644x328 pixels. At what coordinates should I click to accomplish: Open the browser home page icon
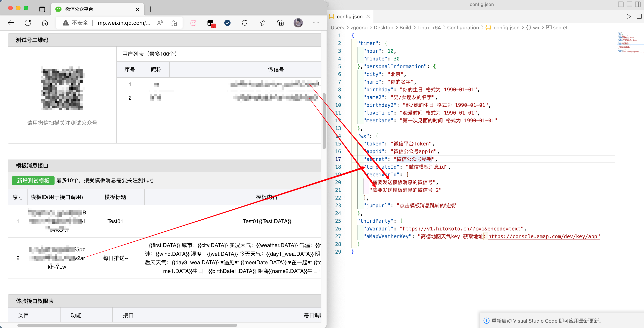click(x=45, y=23)
